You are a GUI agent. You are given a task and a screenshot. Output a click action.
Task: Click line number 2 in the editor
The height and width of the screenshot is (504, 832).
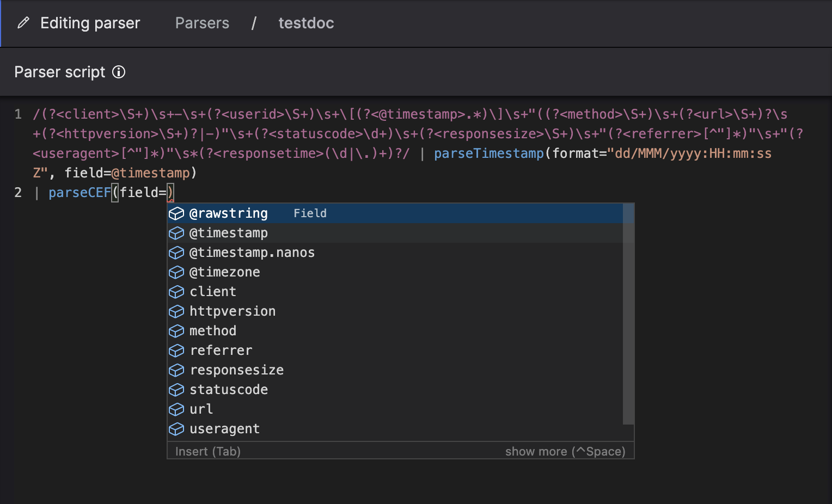pyautogui.click(x=18, y=193)
